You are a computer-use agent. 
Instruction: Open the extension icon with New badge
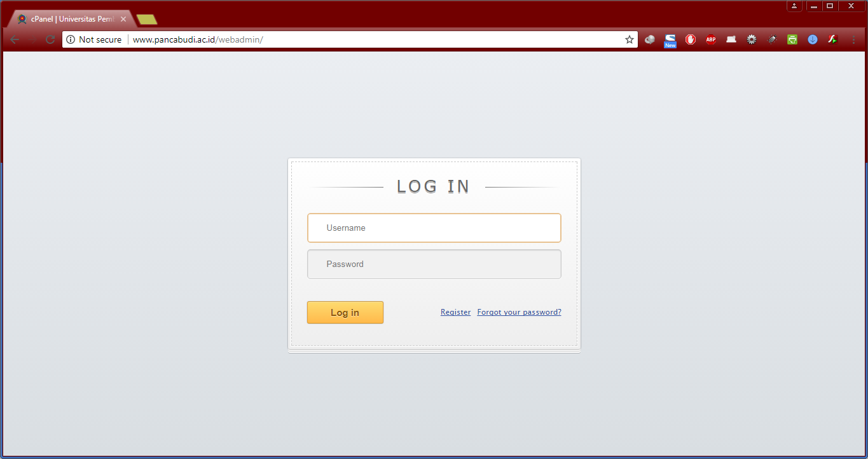(670, 40)
